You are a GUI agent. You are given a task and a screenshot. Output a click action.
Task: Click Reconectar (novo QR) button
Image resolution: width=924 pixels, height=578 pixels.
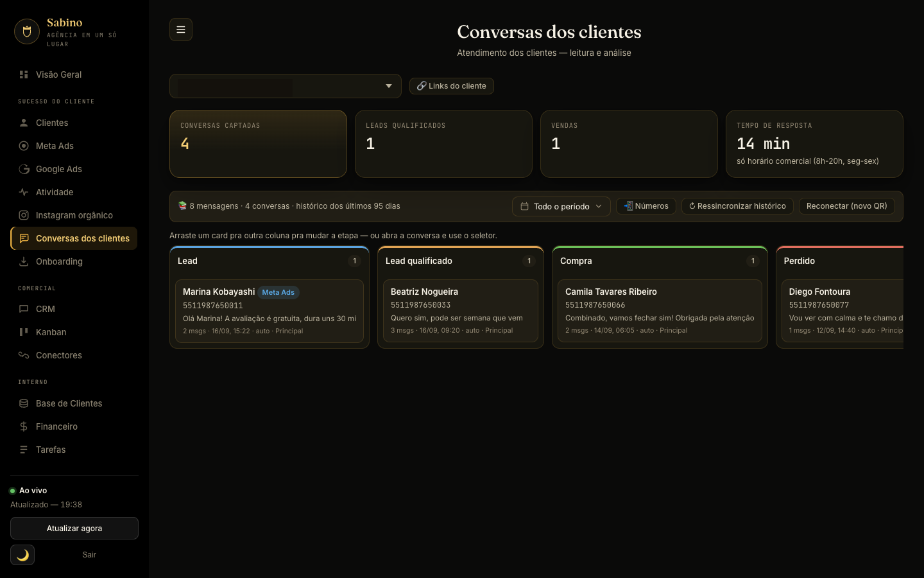pos(847,206)
